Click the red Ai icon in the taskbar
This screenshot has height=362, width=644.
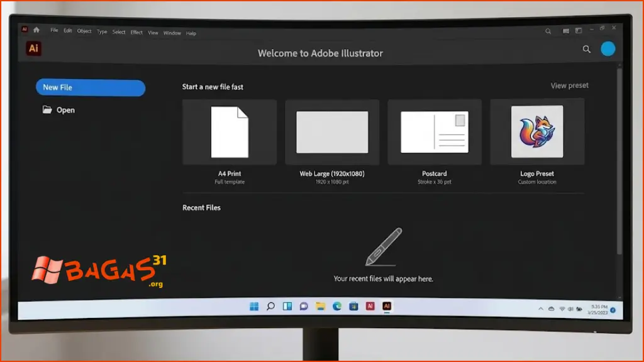coord(370,306)
